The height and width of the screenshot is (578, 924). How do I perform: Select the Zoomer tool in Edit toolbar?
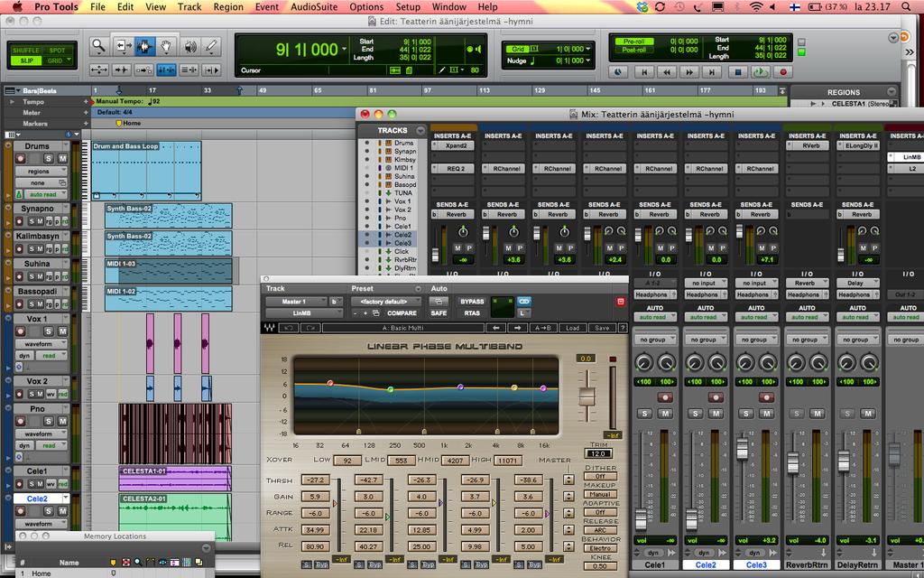98,46
